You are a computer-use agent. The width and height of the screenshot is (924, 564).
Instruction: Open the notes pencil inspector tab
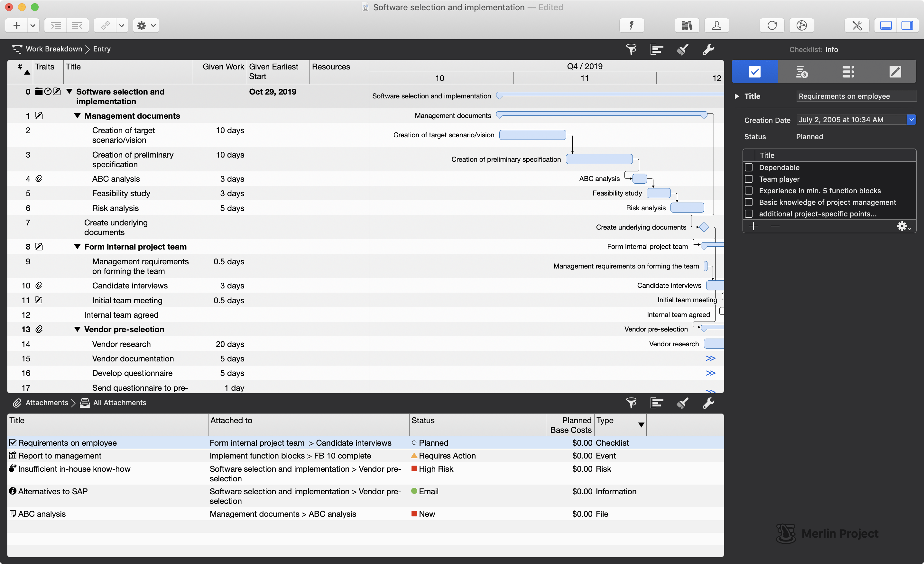[895, 71]
